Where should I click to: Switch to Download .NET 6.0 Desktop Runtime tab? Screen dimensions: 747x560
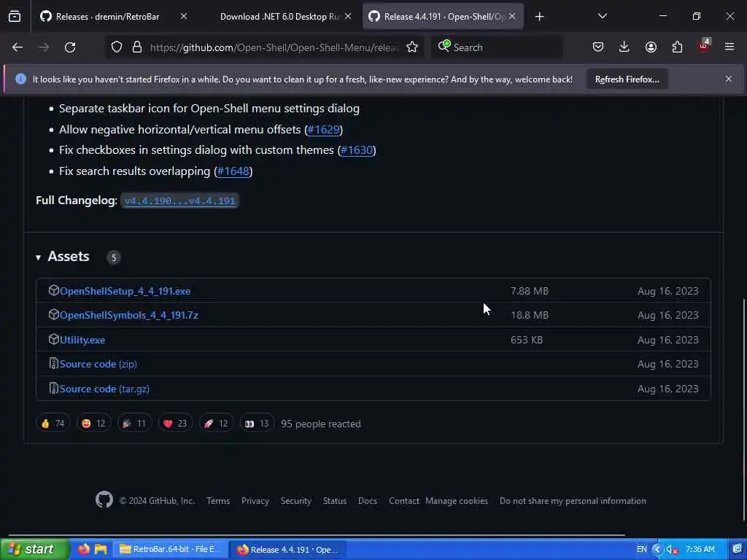pyautogui.click(x=279, y=17)
